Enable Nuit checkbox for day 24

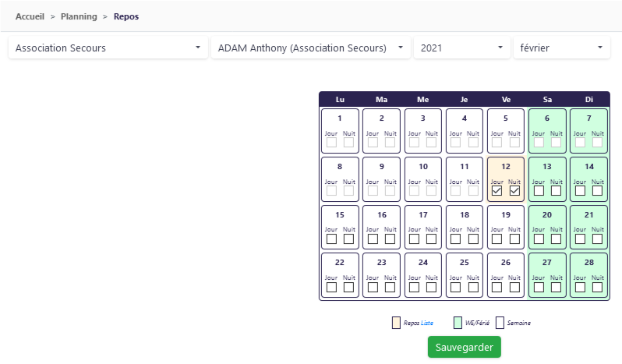[x=432, y=287]
